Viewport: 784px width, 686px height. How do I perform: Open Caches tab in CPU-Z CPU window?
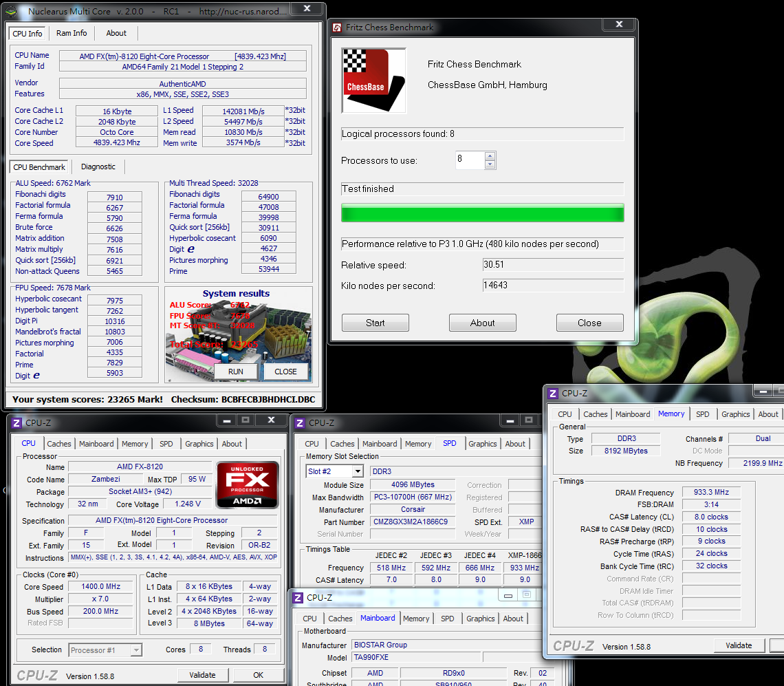[x=59, y=444]
